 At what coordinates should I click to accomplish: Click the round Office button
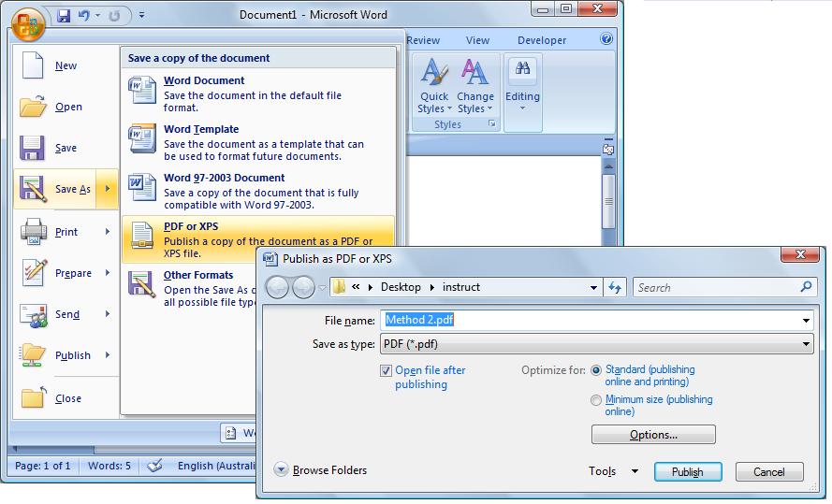28,25
